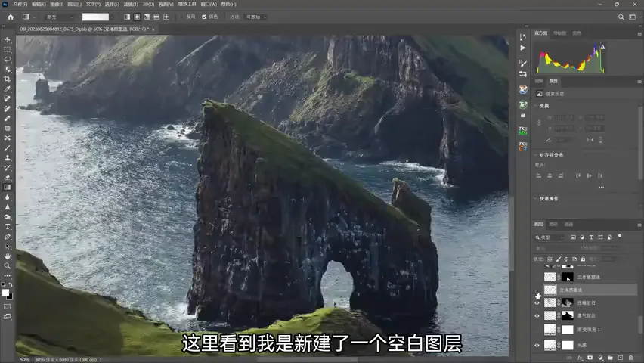Swap foreground and background colors
This screenshot has width=644, height=363.
[11, 284]
